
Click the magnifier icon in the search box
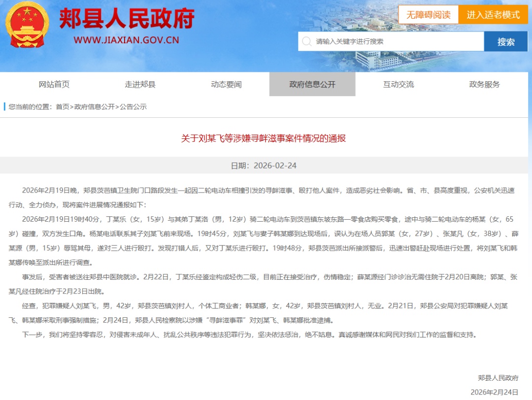pos(306,41)
